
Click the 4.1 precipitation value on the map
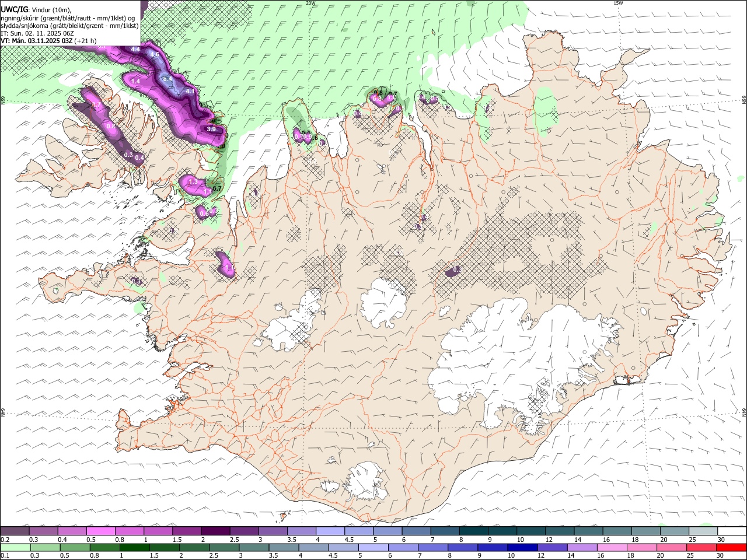pyautogui.click(x=190, y=92)
